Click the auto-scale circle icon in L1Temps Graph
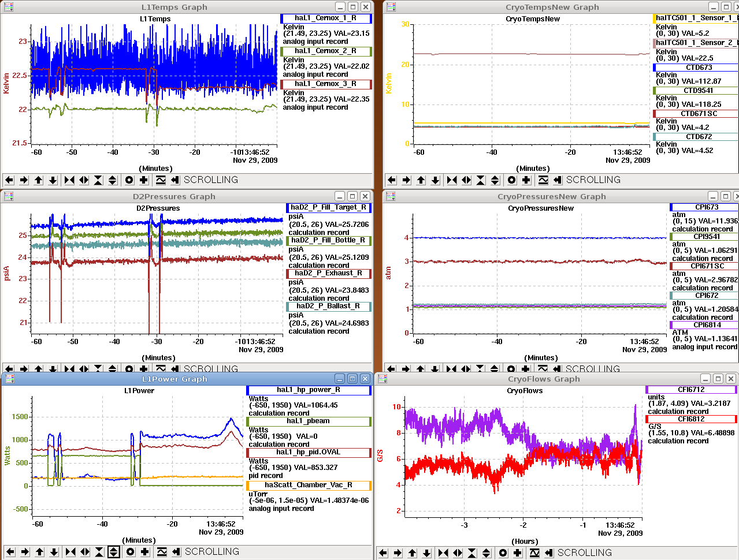The width and height of the screenshot is (739, 560). (129, 180)
